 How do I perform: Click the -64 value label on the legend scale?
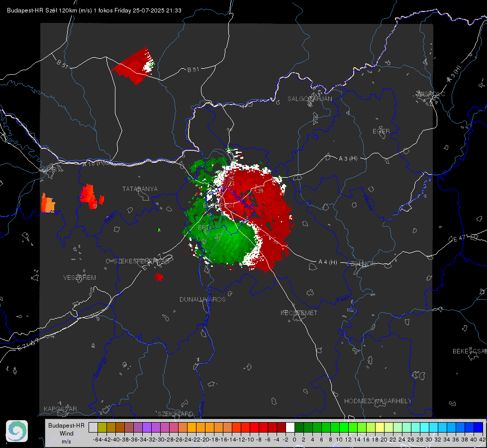(97, 440)
